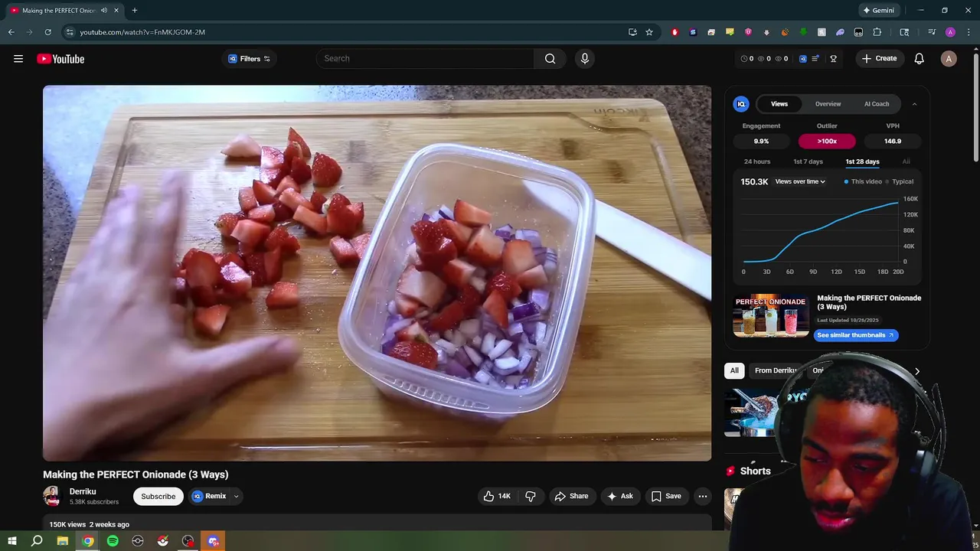Show more filter chips with right arrow
Viewport: 980px width, 551px height.
[916, 371]
